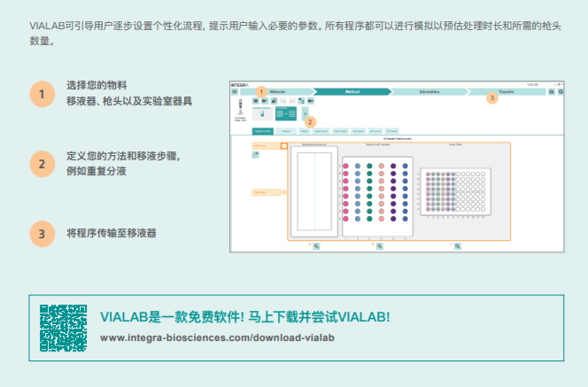Select the purple tube in the top rack row
Screen dimensions: 588x387
point(393,166)
